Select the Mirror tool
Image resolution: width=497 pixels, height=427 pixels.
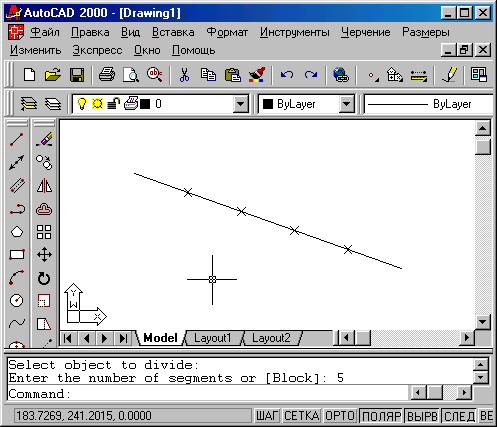coord(44,186)
